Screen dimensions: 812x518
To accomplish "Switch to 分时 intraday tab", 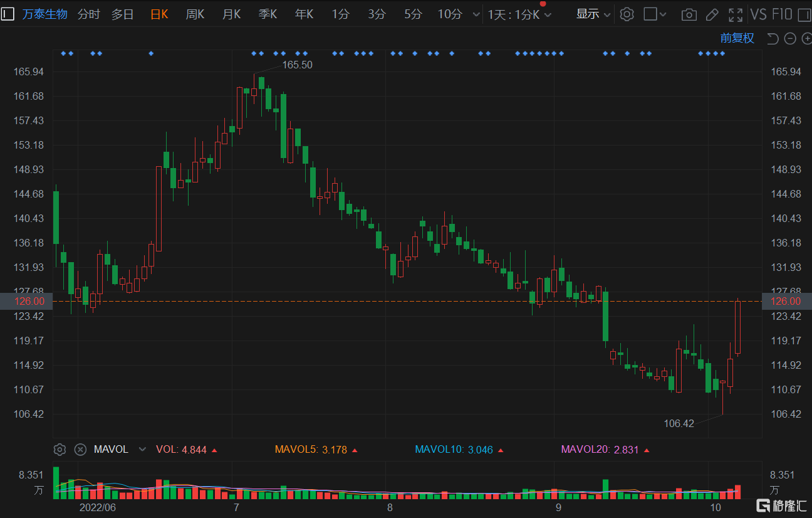I will pos(89,14).
